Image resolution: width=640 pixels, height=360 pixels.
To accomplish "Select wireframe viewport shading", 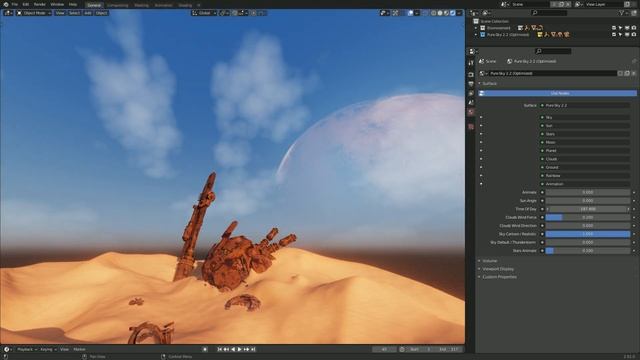I will (433, 13).
